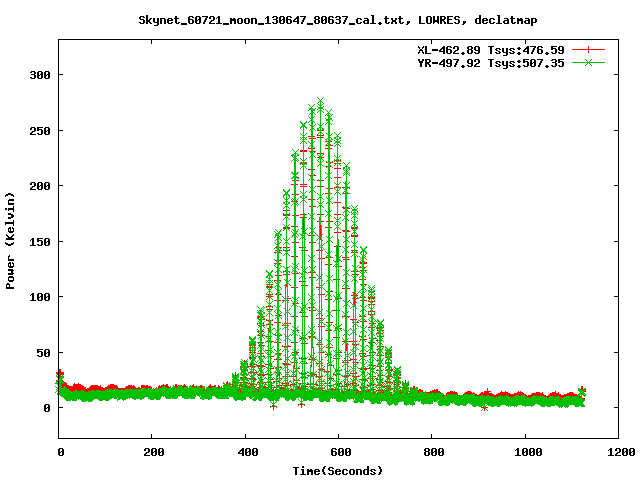Select the YR-497.92 Tsys:507.35 legend label
Viewport: 640px width, 480px height.
(x=491, y=63)
